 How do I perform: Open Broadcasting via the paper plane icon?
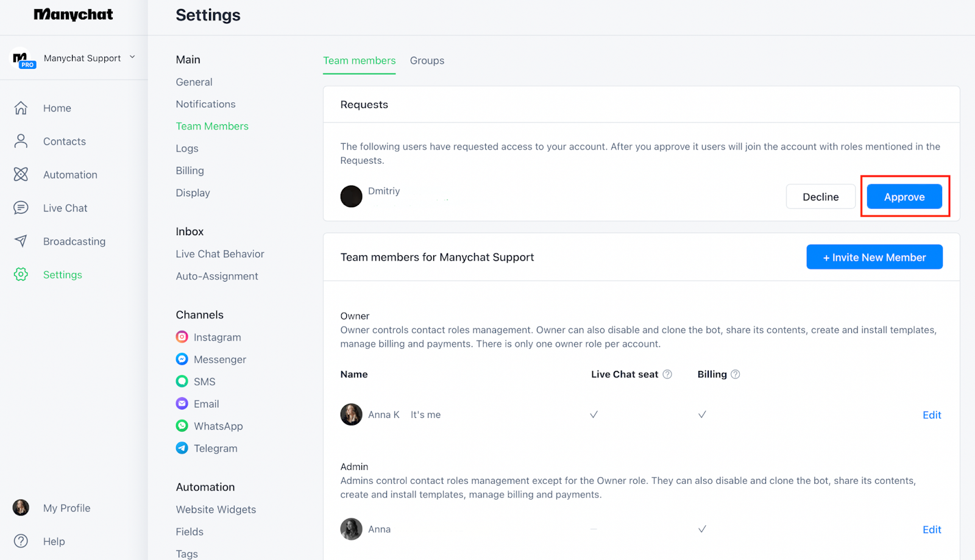pos(21,241)
